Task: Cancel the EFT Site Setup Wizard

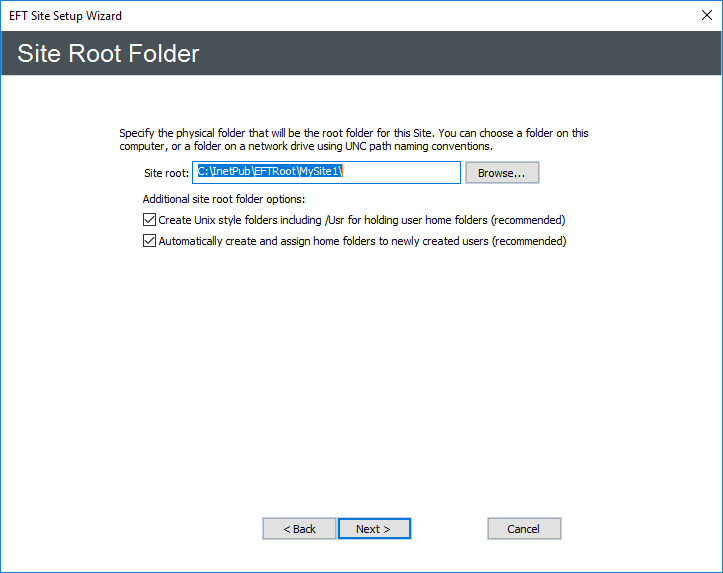Action: [x=524, y=529]
